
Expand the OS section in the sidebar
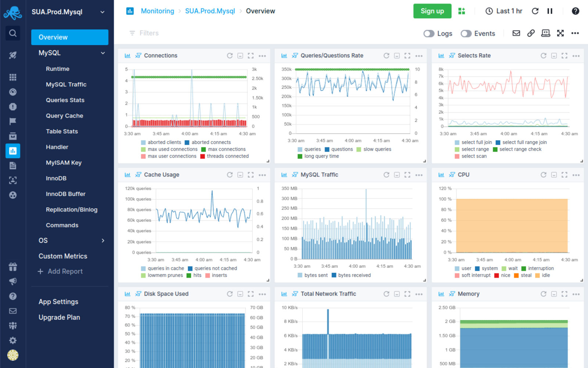tap(103, 241)
